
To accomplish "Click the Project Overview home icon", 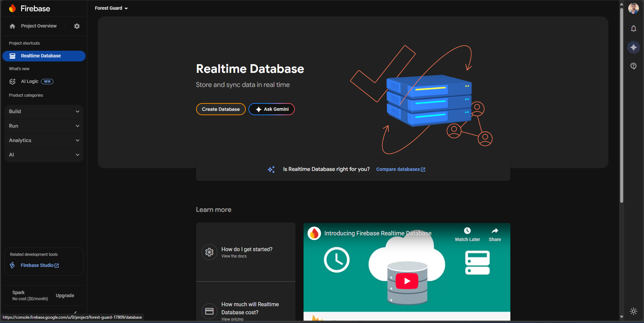I will coord(12,26).
